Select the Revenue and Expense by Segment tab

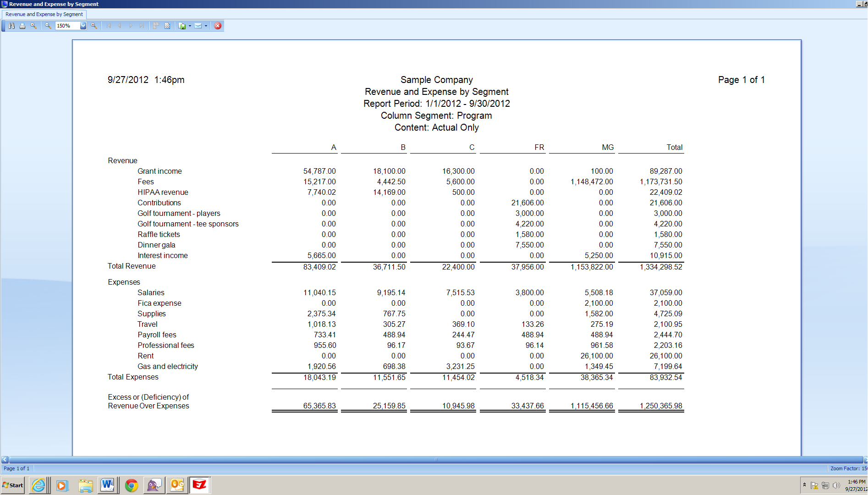click(44, 14)
